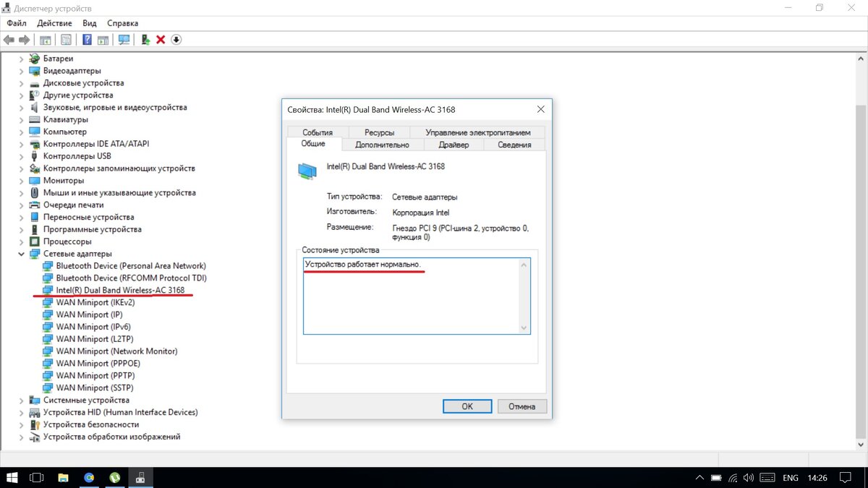Click the WAN Miniport (IKEv2) adapter icon

48,302
